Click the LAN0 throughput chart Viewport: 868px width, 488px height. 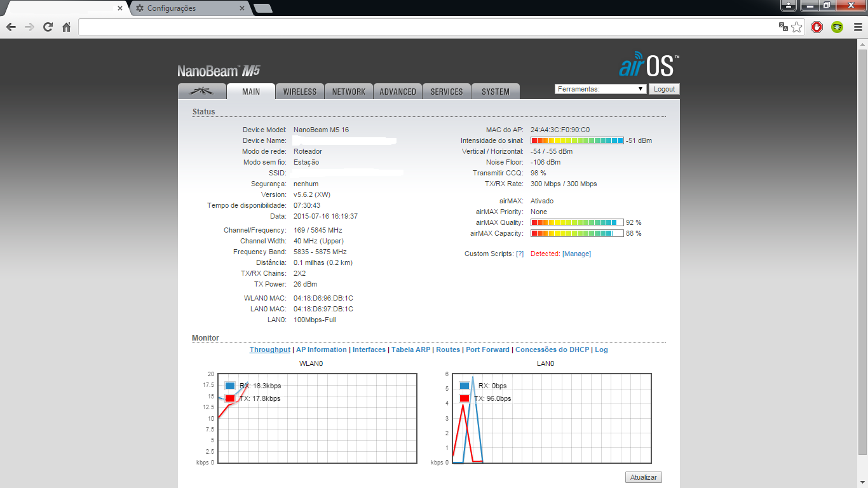tap(552, 418)
